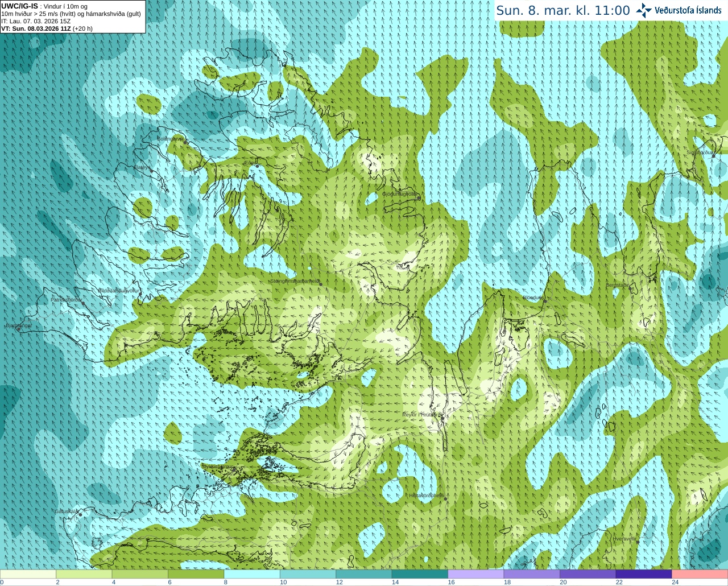This screenshot has width=728, height=586.
Task: Click the 8–10 m/s light cyan legend swatch
Action: click(252, 574)
